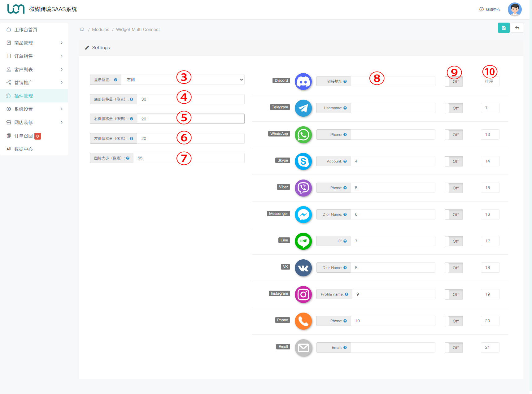The width and height of the screenshot is (532, 394).
Task: Toggle the Messenger Off switch
Action: 454,214
